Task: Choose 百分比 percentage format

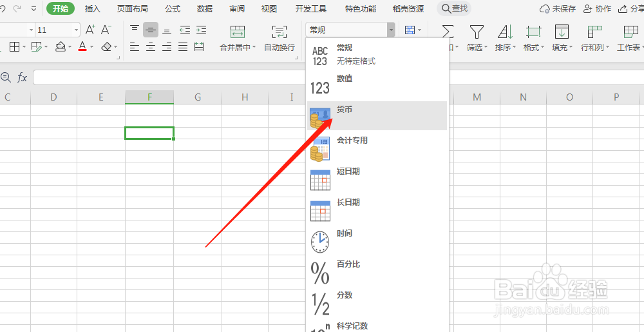Action: [377, 271]
